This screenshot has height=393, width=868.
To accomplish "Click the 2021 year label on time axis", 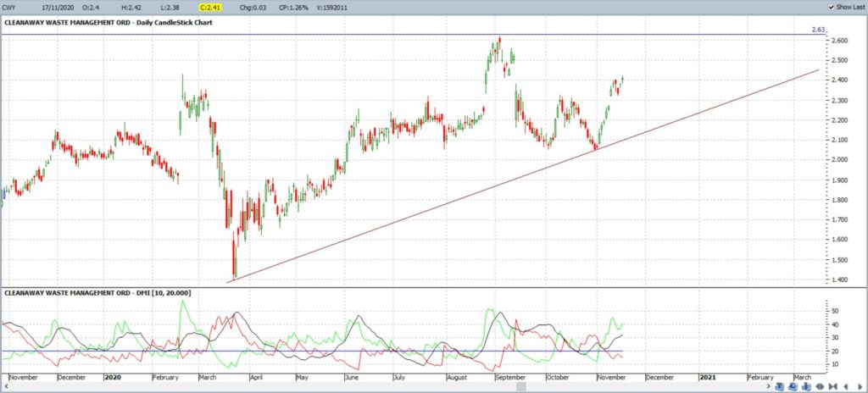I will [x=708, y=378].
